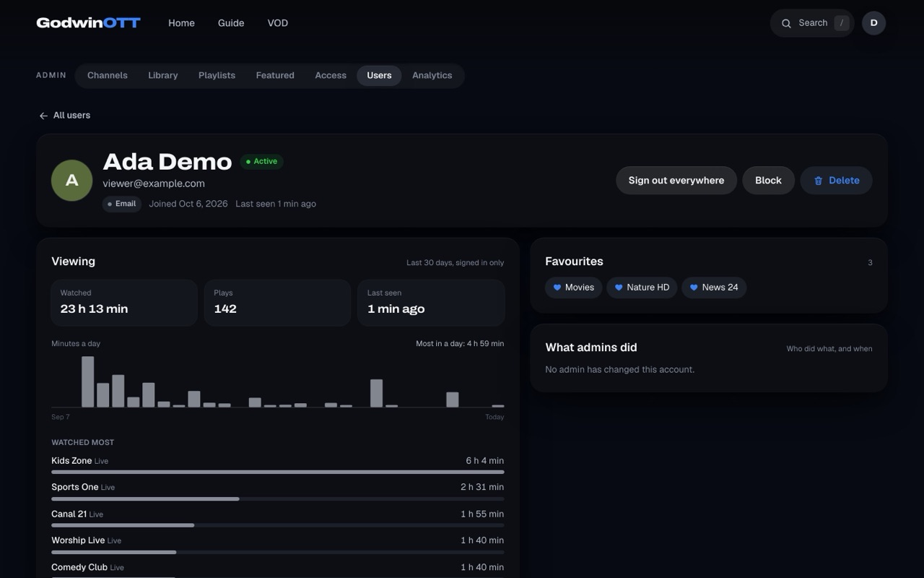The image size is (924, 578).
Task: Click viewer@example.com email text
Action: tap(154, 184)
